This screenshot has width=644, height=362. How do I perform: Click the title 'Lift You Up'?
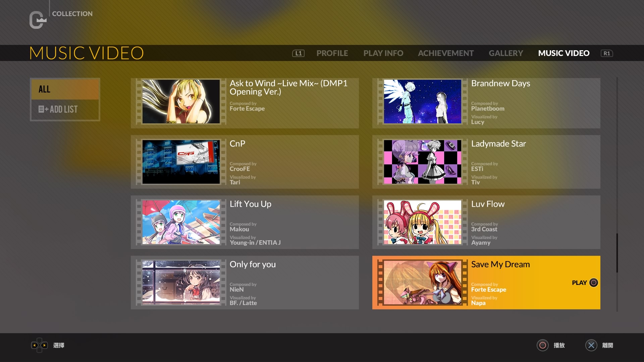pos(251,204)
